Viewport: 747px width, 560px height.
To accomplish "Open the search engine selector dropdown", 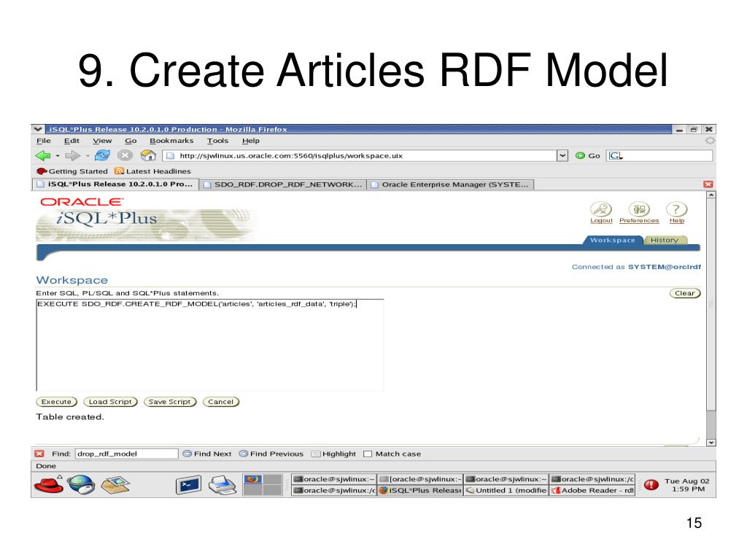I will 616,156.
